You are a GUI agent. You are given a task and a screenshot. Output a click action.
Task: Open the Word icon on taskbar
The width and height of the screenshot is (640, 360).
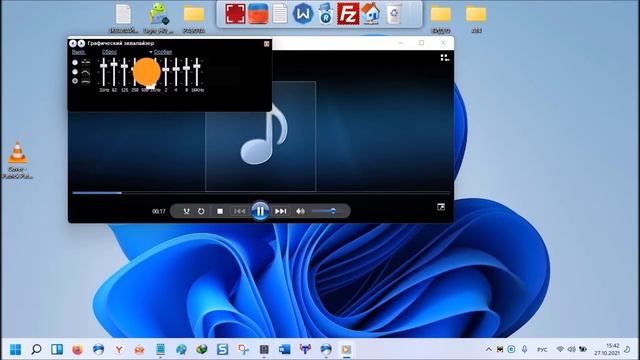284,349
